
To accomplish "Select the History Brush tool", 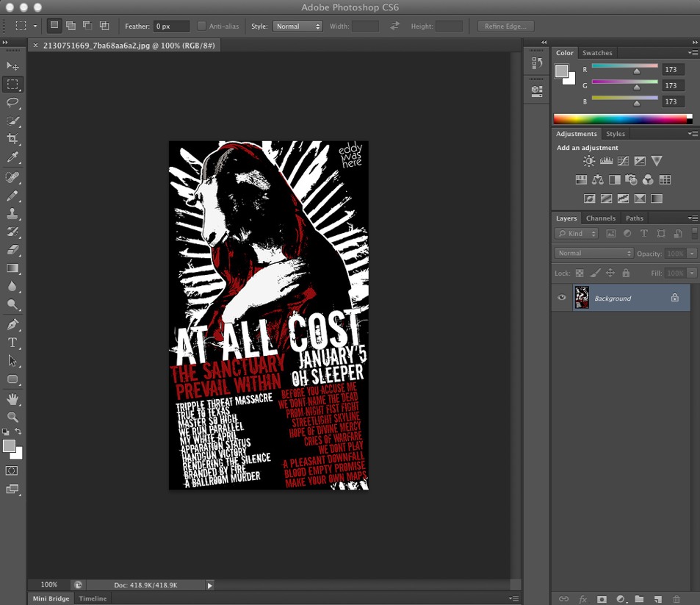I will pos(12,232).
